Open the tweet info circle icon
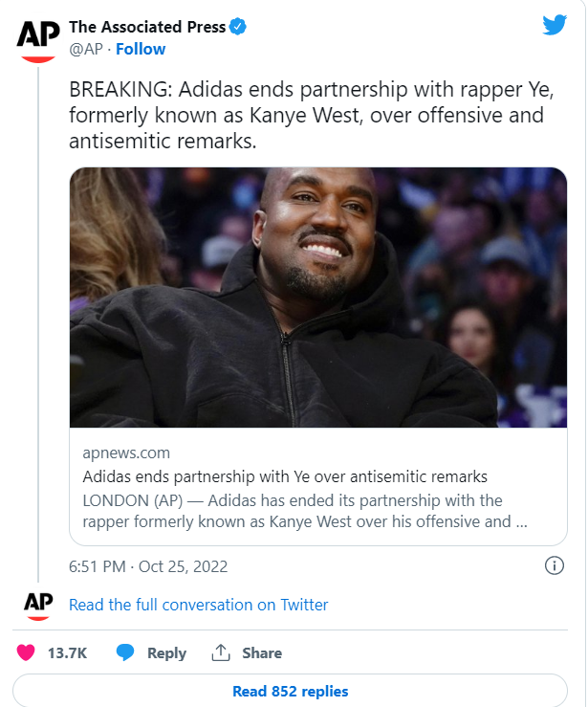This screenshot has height=707, width=588. point(554,565)
